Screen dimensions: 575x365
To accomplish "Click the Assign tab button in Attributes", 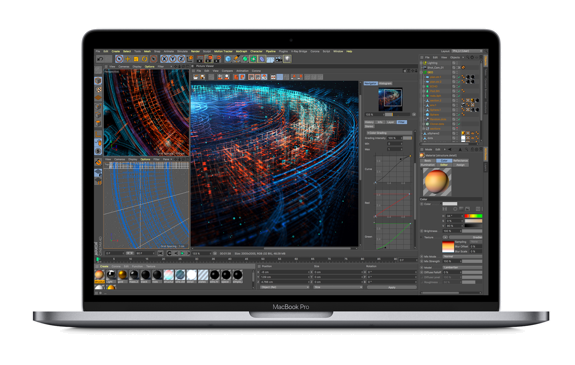I will pyautogui.click(x=461, y=165).
